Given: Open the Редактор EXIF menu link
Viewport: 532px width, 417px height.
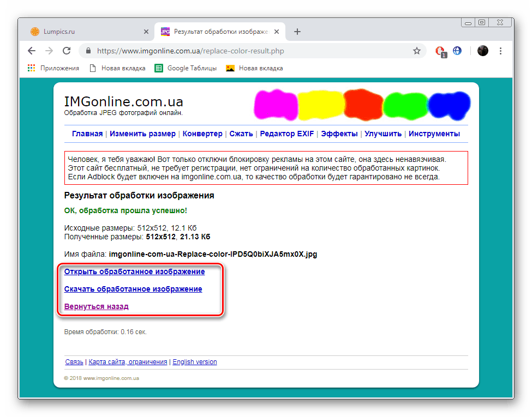Looking at the screenshot, I should [286, 134].
